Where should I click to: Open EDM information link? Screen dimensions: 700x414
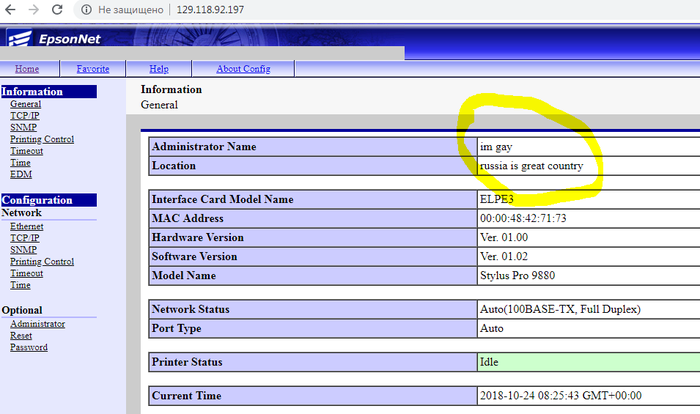(x=21, y=174)
